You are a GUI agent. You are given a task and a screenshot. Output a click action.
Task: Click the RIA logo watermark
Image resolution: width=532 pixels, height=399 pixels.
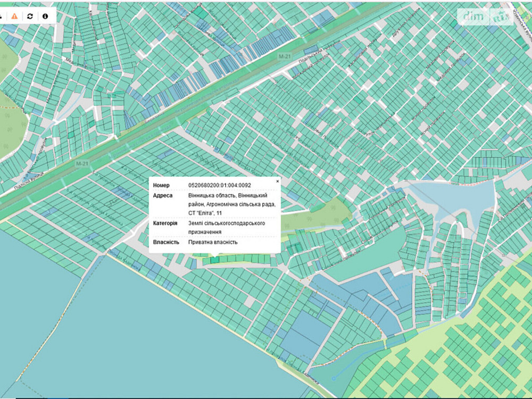(501, 16)
